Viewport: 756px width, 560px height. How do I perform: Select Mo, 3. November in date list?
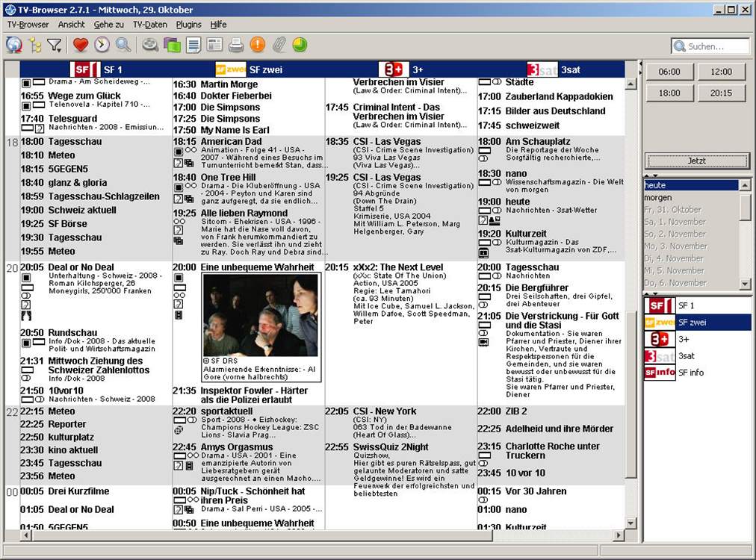point(691,246)
